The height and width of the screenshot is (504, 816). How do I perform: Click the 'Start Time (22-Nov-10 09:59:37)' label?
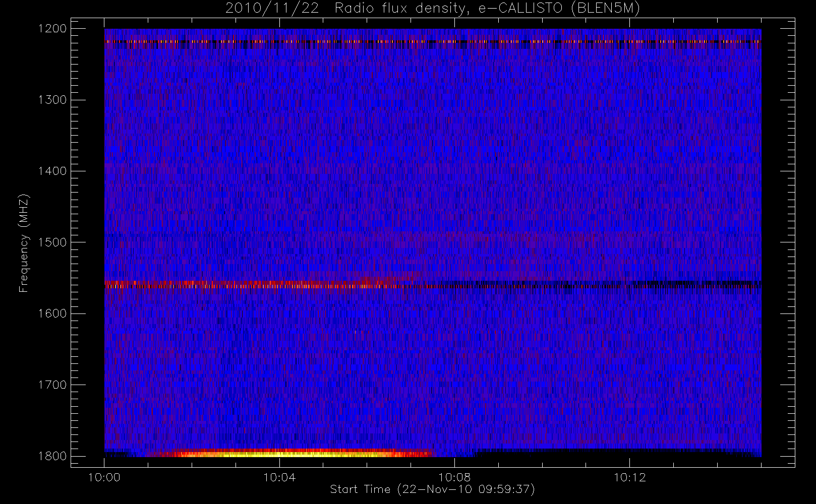click(432, 489)
